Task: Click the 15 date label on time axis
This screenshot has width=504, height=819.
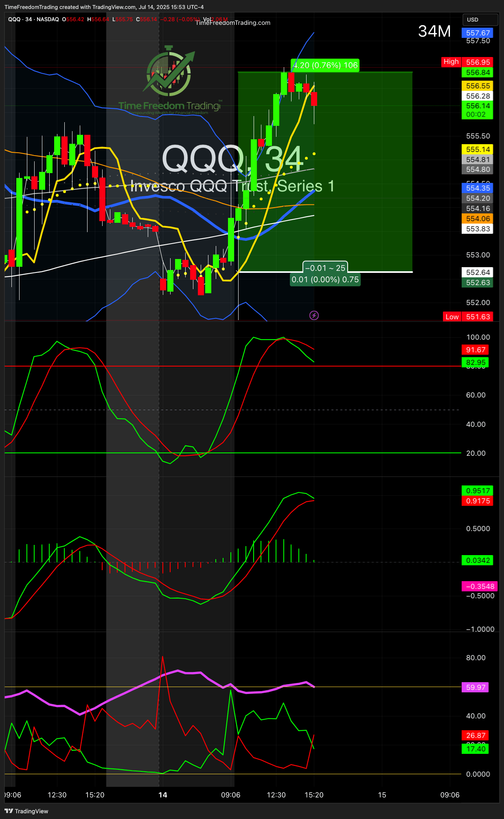Action: click(382, 795)
